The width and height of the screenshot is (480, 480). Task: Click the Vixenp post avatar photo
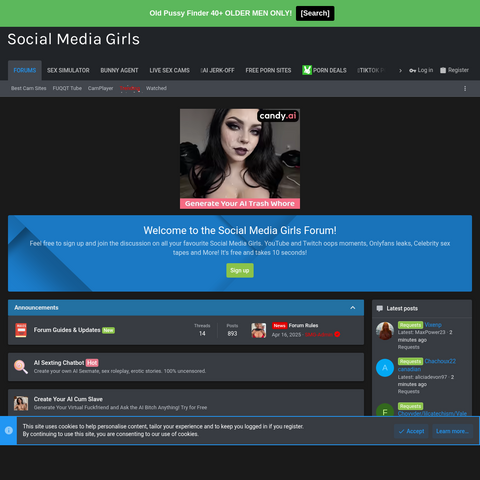click(385, 331)
